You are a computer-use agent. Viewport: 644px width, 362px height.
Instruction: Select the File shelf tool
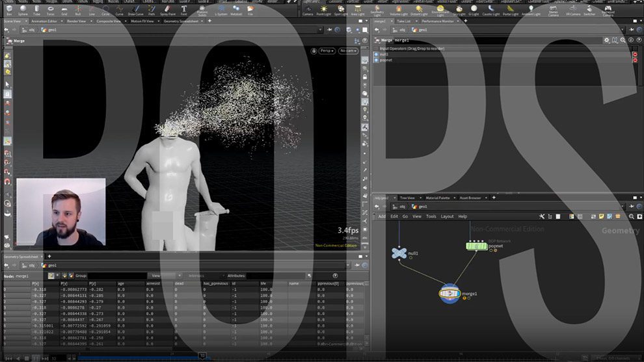point(250,10)
